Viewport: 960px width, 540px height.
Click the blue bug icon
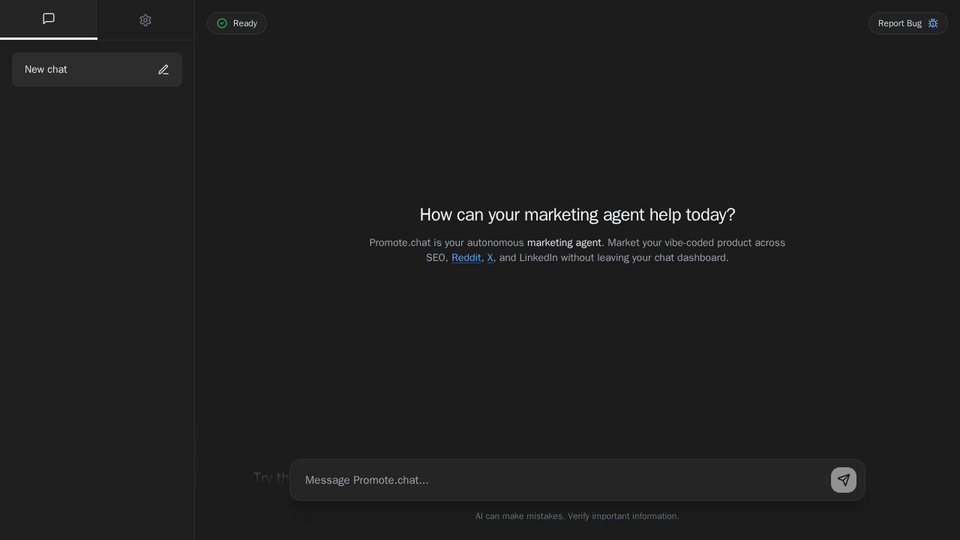coord(932,23)
